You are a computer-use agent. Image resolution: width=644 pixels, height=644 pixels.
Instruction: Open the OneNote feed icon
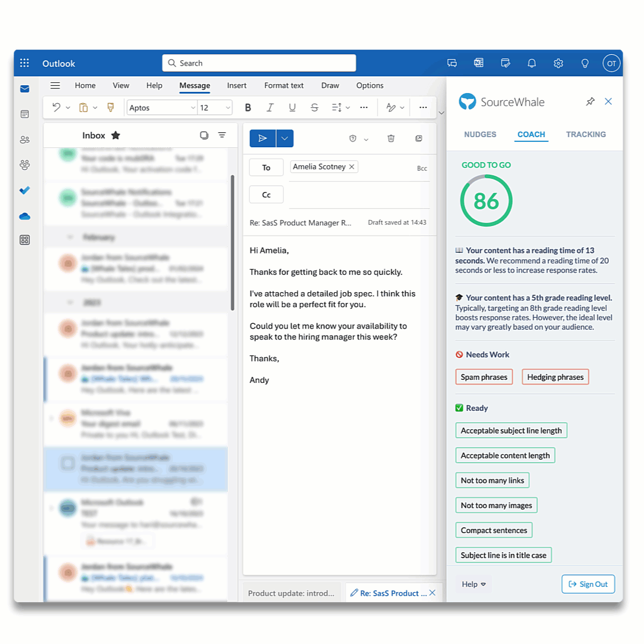click(x=478, y=63)
